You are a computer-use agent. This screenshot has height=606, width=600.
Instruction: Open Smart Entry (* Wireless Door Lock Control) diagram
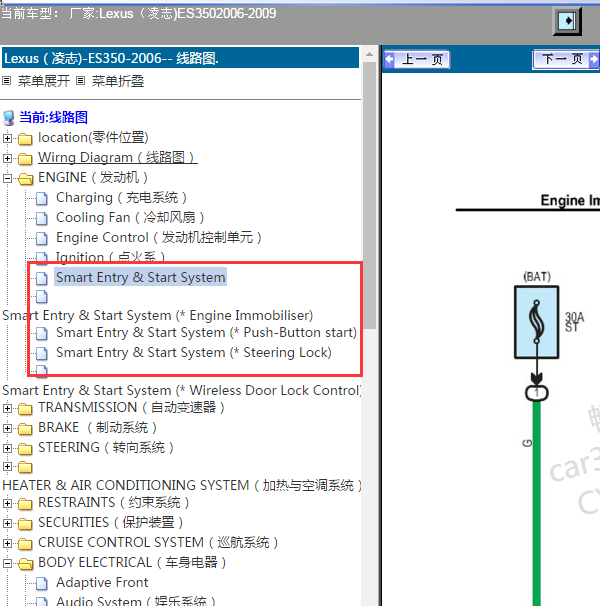(x=182, y=391)
